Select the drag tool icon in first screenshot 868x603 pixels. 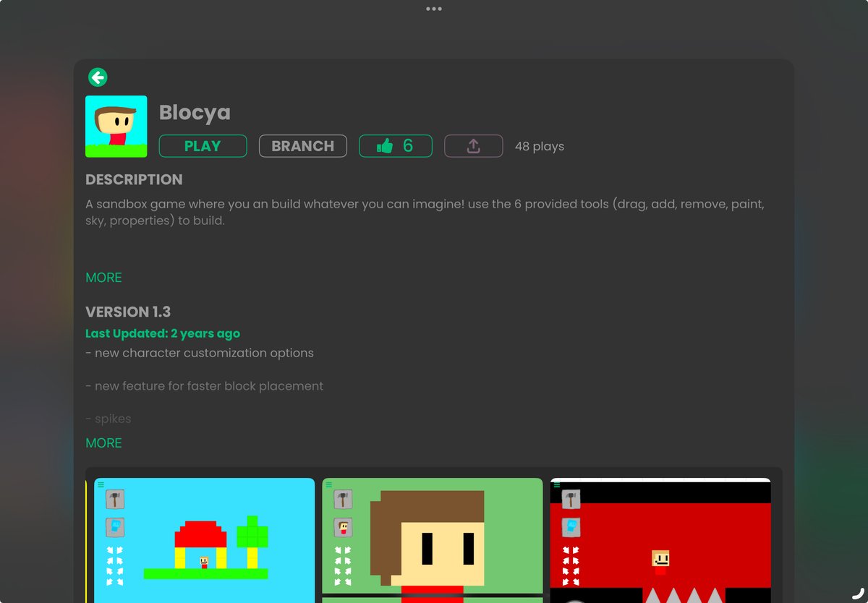pyautogui.click(x=114, y=527)
